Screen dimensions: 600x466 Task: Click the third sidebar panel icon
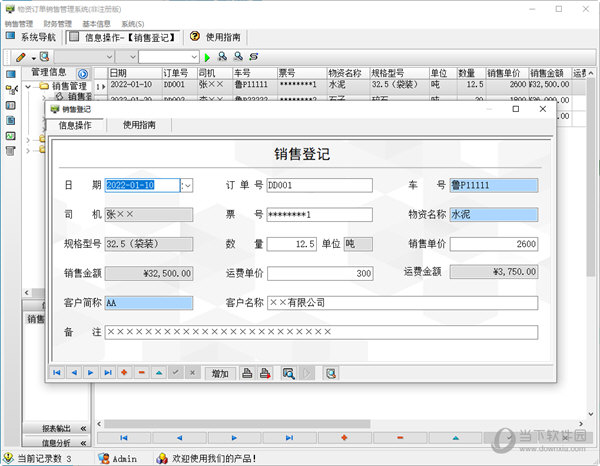click(11, 105)
